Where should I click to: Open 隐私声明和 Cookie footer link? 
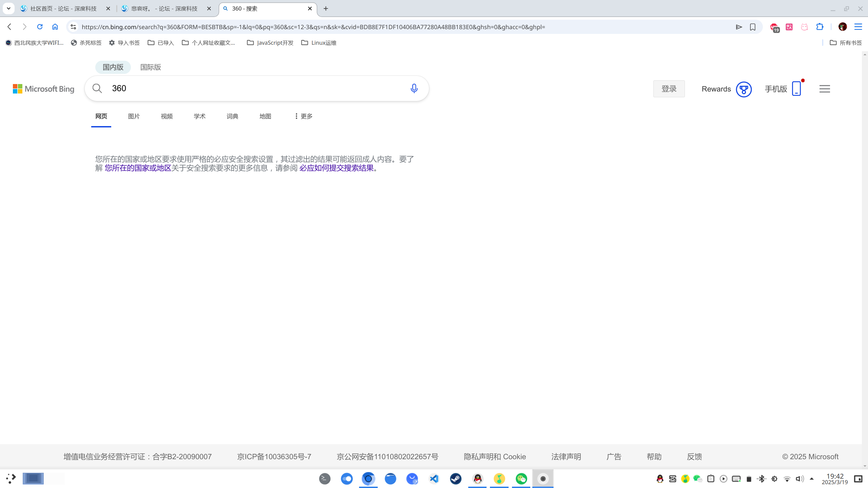495,456
